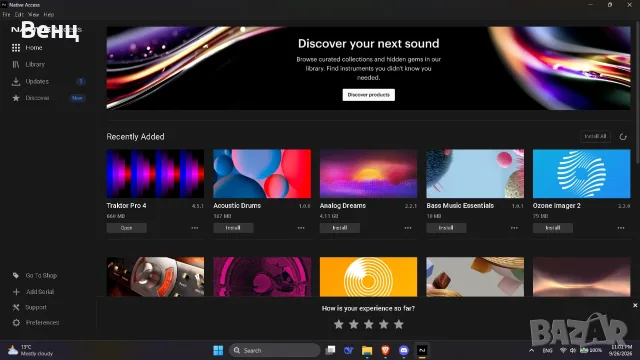Image resolution: width=640 pixels, height=360 pixels.
Task: Click the Acoustic Drums thumbnail
Action: (x=262, y=174)
